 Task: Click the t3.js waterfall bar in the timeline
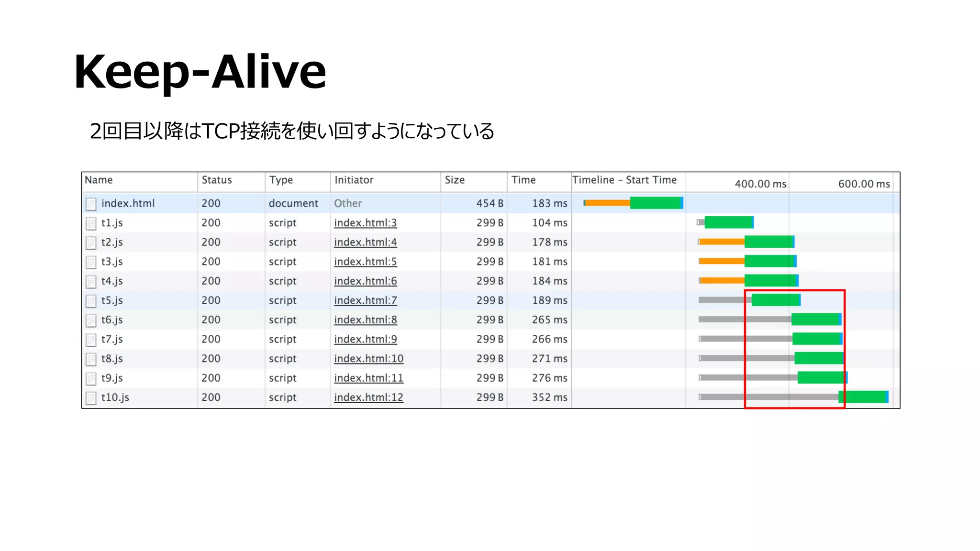pyautogui.click(x=747, y=261)
